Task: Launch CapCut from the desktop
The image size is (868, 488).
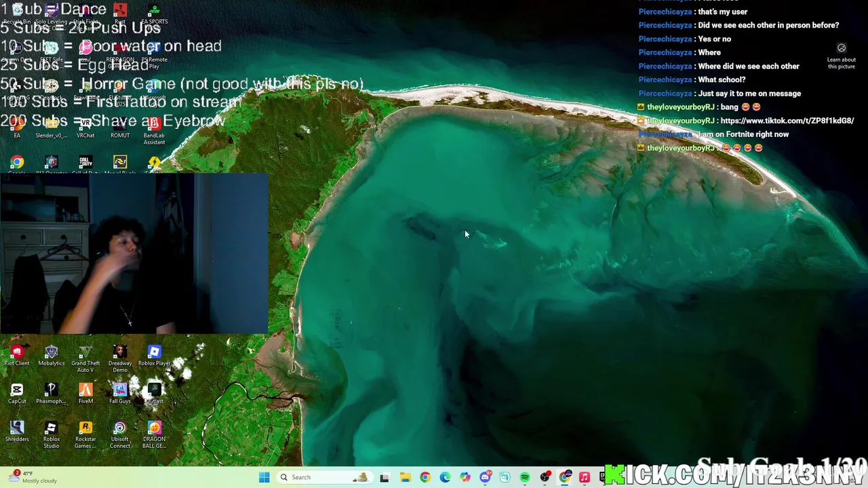Action: [x=17, y=393]
